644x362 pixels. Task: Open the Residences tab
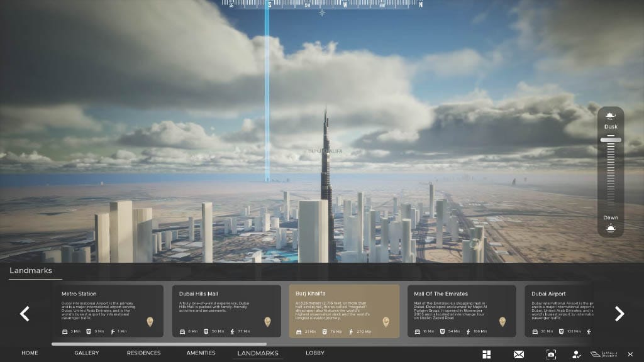pos(144,353)
